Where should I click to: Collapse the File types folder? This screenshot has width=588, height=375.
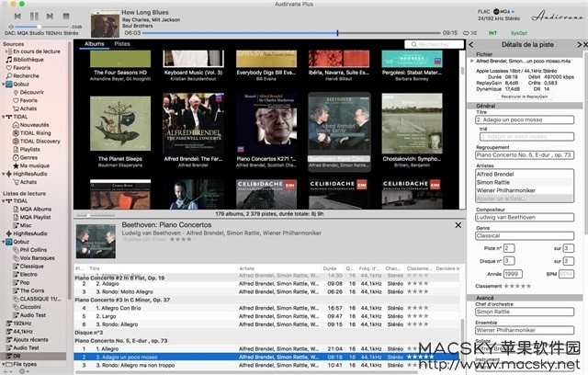point(4,364)
